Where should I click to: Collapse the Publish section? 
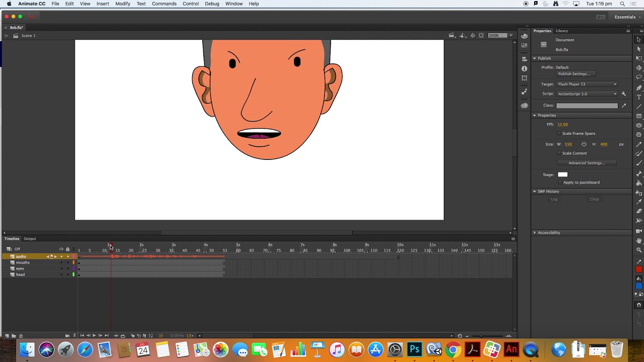coord(534,58)
